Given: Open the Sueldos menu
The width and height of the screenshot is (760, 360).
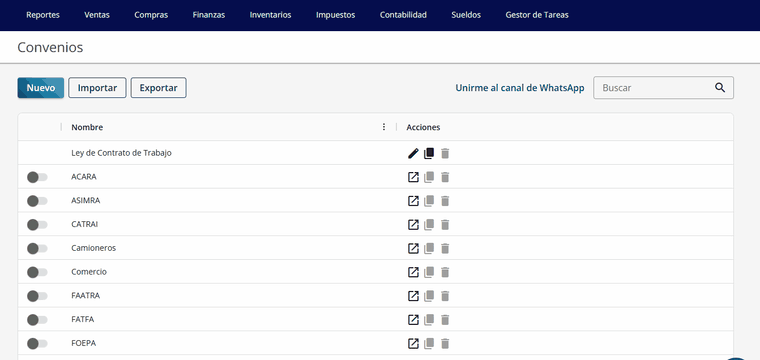Looking at the screenshot, I should (x=466, y=15).
